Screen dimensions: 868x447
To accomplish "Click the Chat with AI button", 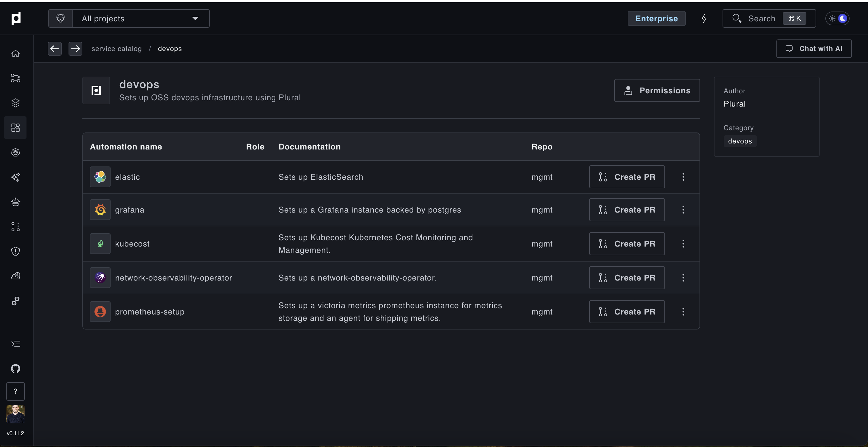I will point(814,49).
